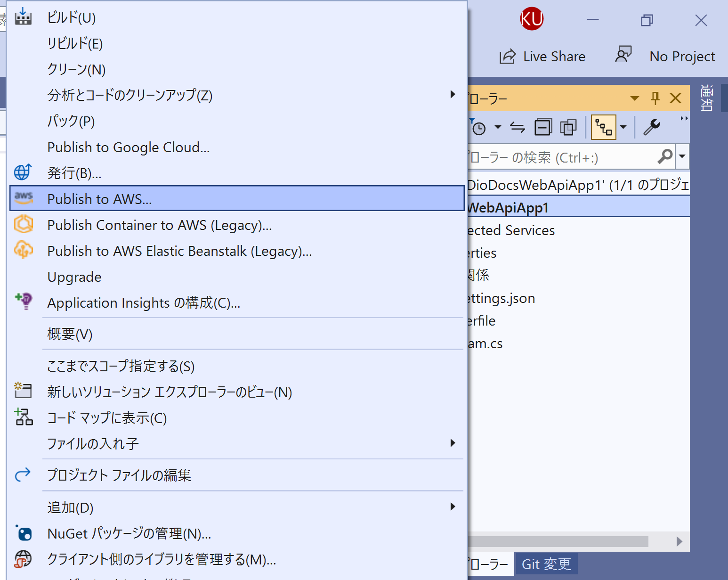This screenshot has height=580, width=728.
Task: Click the globe publish icon next to 発行(B)
Action: 23,172
